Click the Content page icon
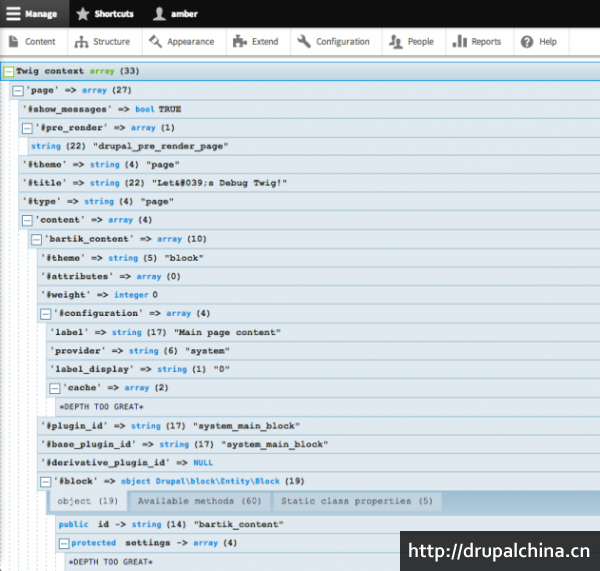This screenshot has height=571, width=600. (x=14, y=42)
